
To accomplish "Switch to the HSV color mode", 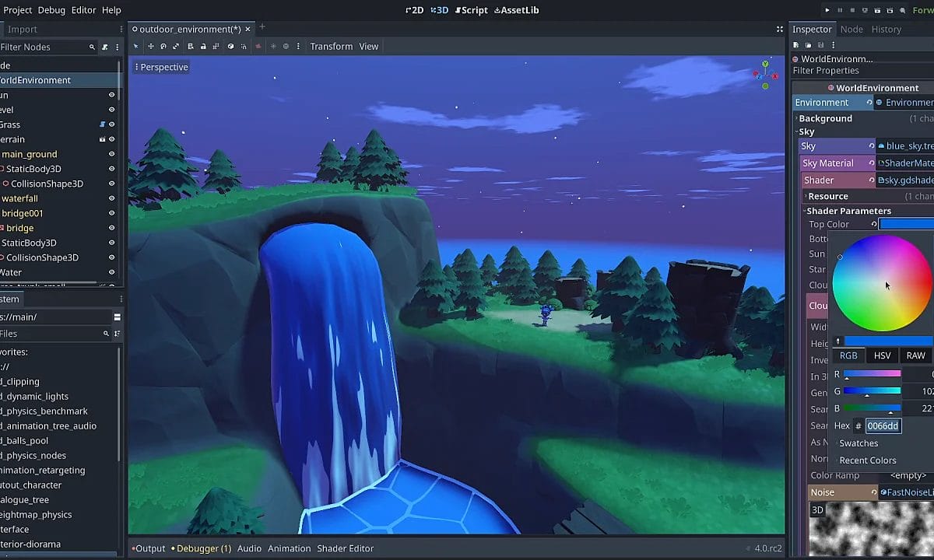I will [x=882, y=355].
